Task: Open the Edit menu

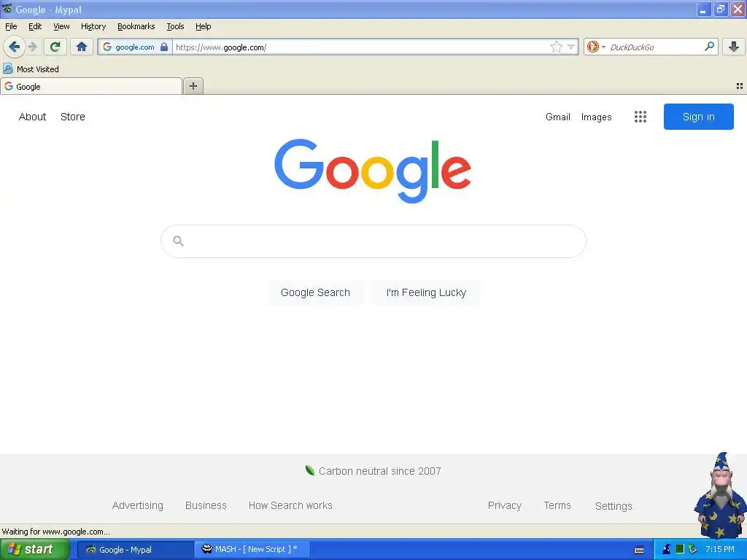Action: 35,26
